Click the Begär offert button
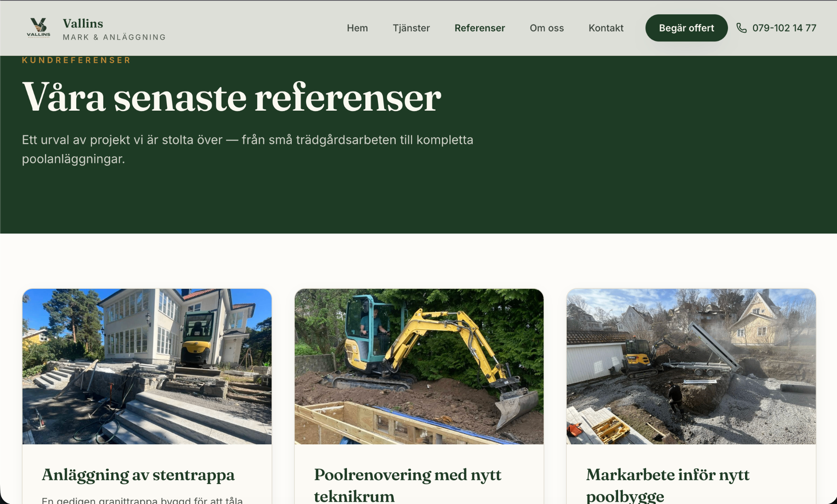The image size is (837, 504). tap(687, 28)
